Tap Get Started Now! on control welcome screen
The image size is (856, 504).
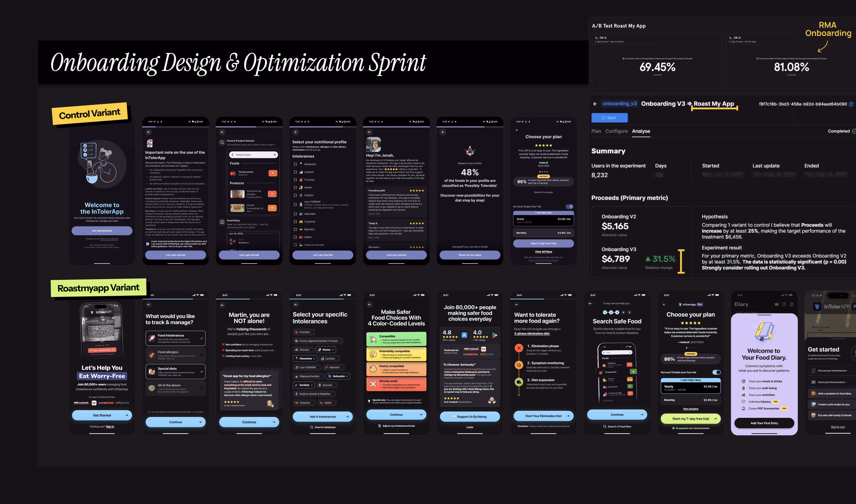pos(102,231)
